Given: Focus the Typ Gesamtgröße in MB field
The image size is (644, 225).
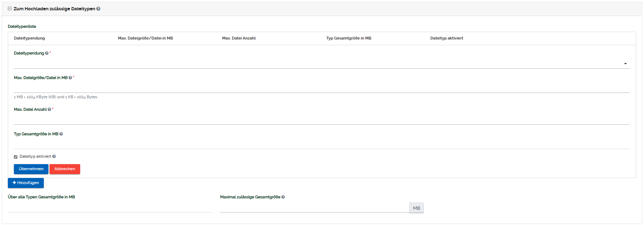Looking at the screenshot, I should [321, 144].
